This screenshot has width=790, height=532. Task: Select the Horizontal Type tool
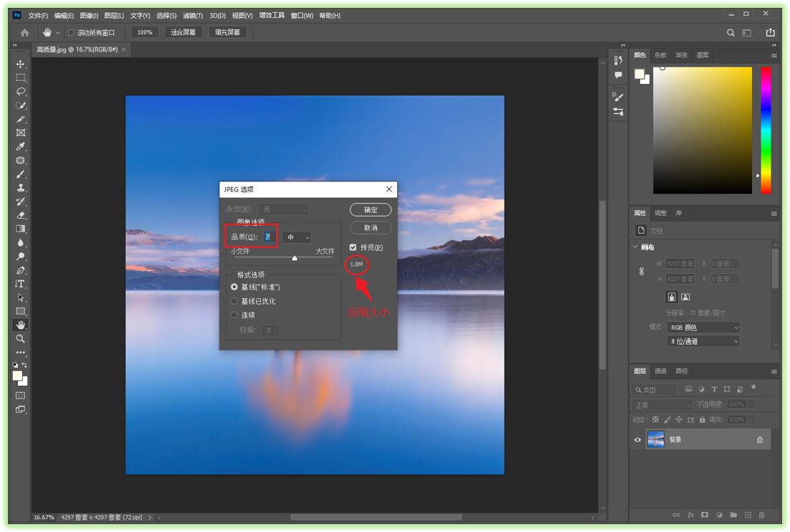click(x=21, y=284)
